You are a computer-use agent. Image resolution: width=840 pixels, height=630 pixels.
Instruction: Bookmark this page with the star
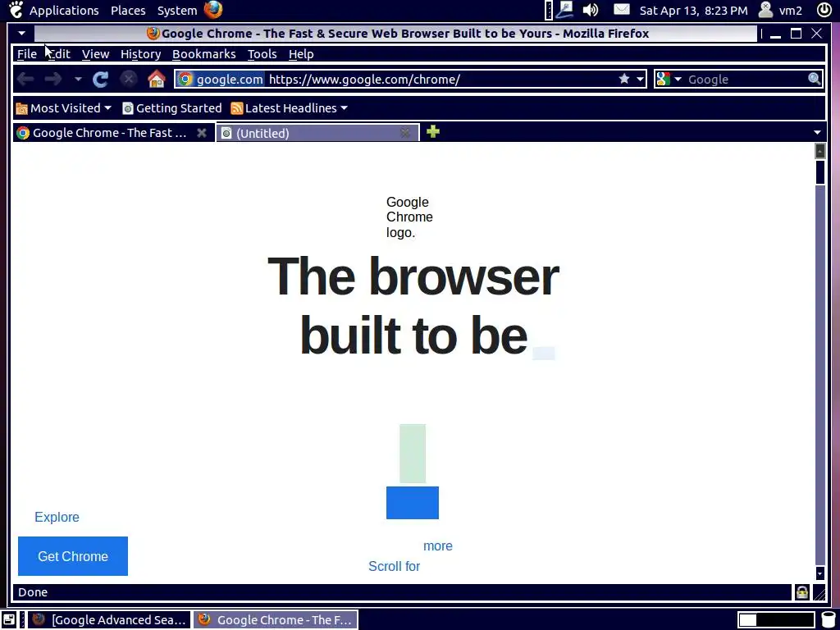coord(624,80)
